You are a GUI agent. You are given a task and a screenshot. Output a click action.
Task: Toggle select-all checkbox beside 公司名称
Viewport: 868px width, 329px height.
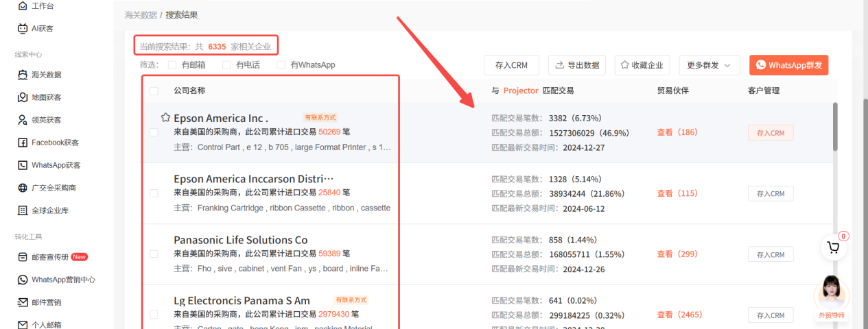154,90
